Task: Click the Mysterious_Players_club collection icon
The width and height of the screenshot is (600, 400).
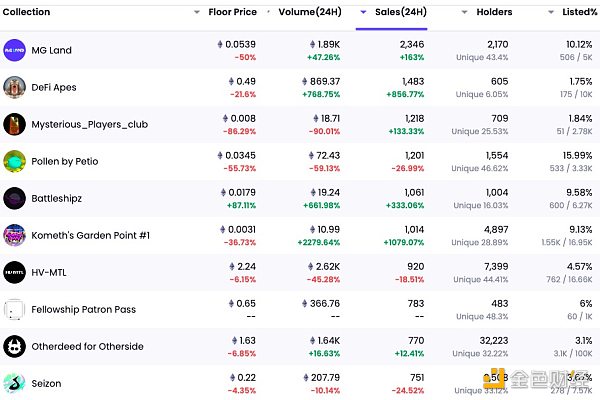Action: pyautogui.click(x=15, y=124)
